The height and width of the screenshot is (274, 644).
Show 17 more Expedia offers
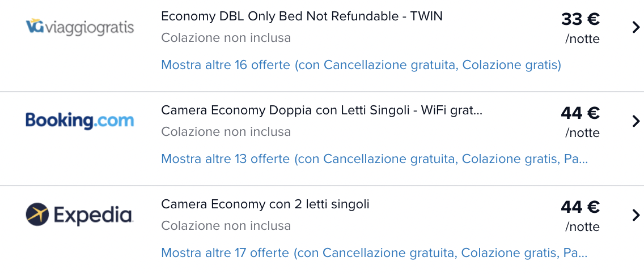(x=374, y=252)
